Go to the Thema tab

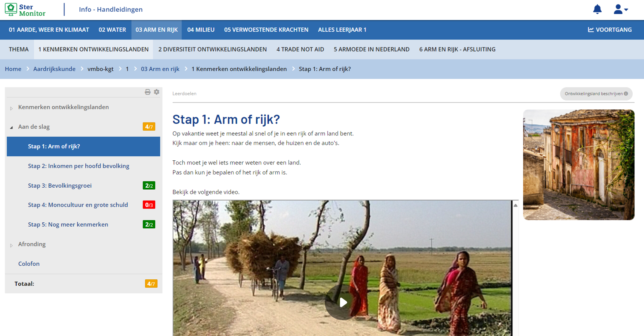(19, 49)
